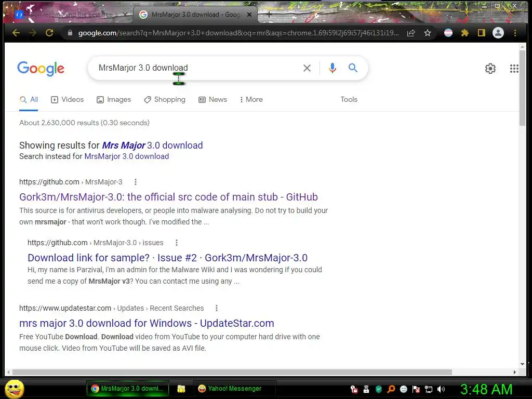Image resolution: width=532 pixels, height=399 pixels.
Task: Click the browser forward arrow
Action: 33,33
